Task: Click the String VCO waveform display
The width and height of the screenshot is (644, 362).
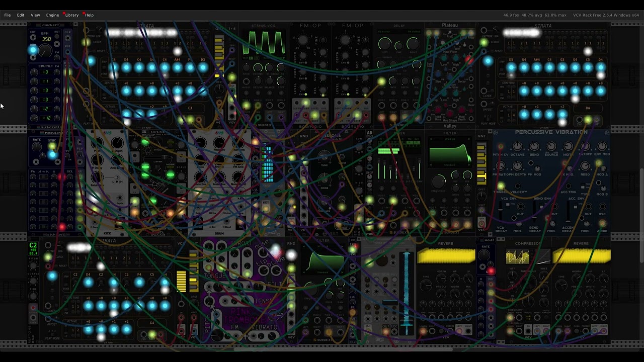Action: click(264, 42)
